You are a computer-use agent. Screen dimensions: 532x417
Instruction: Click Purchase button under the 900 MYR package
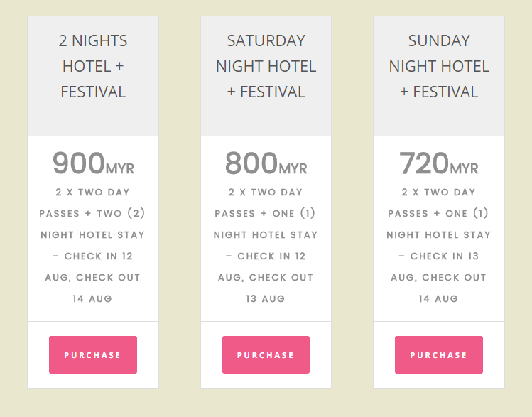pyautogui.click(x=92, y=354)
